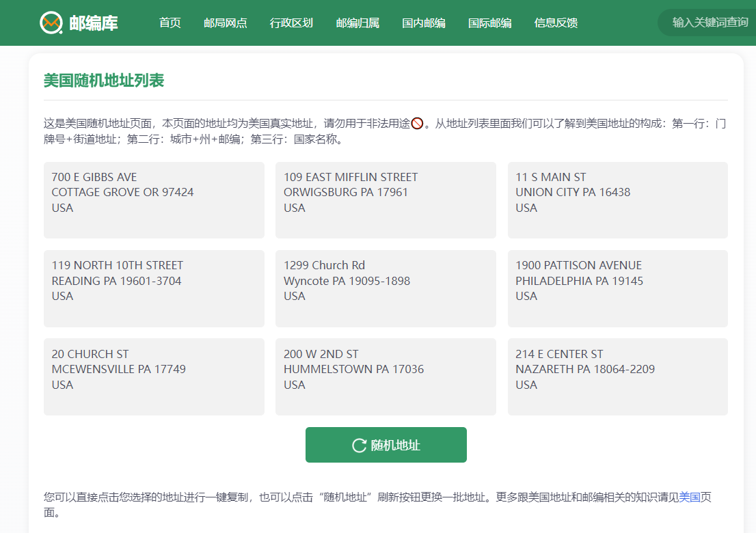Select 行政区划 in top navigation
This screenshot has width=756, height=533.
click(x=291, y=23)
